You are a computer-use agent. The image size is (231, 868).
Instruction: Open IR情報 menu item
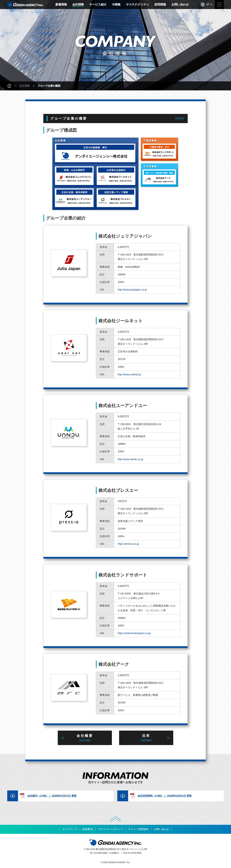[116, 5]
